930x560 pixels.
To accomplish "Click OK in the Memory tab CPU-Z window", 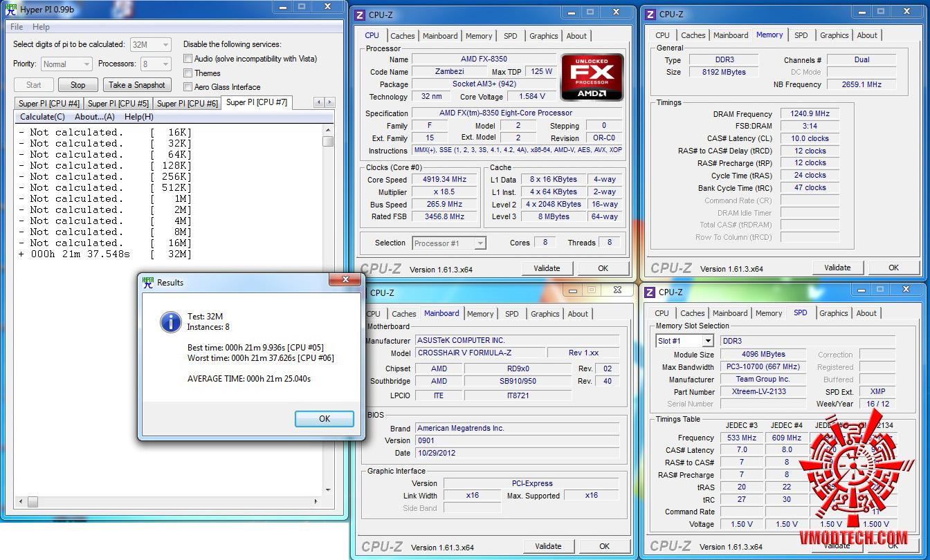I will click(x=894, y=268).
